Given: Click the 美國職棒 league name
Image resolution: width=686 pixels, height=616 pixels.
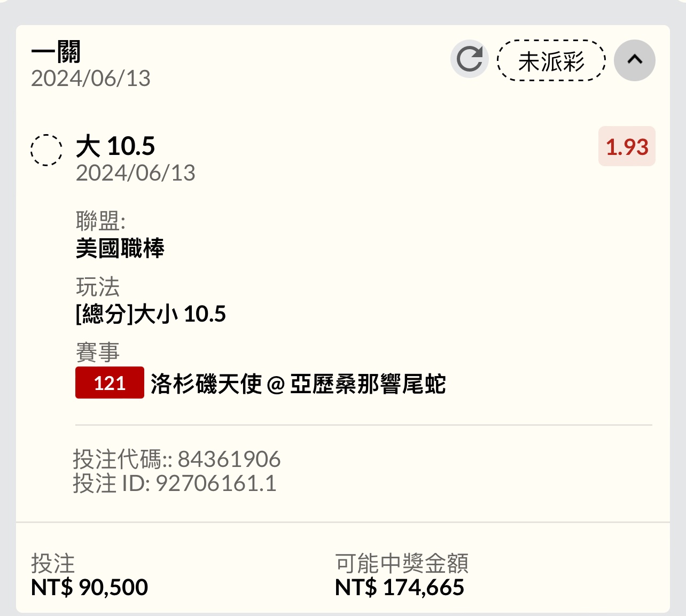Looking at the screenshot, I should tap(120, 248).
